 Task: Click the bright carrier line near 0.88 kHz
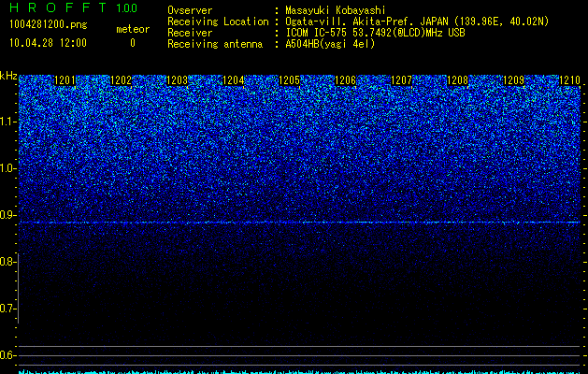click(x=299, y=223)
